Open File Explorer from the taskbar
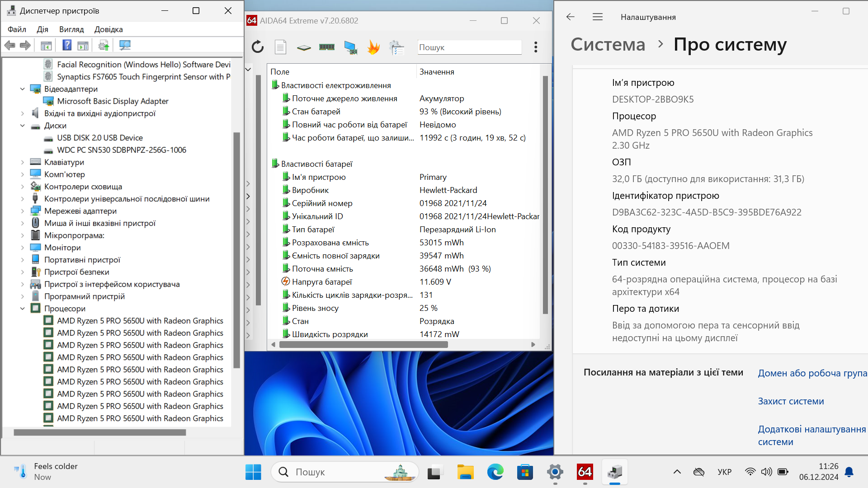 465,472
